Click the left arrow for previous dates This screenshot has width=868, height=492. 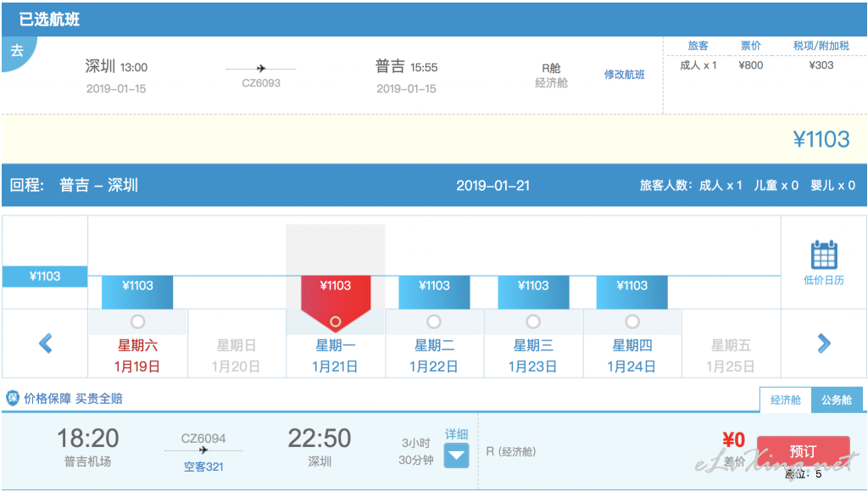point(46,343)
